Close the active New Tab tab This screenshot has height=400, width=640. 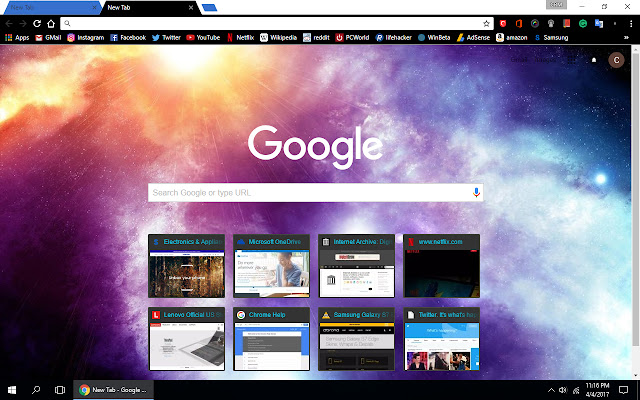[x=191, y=7]
